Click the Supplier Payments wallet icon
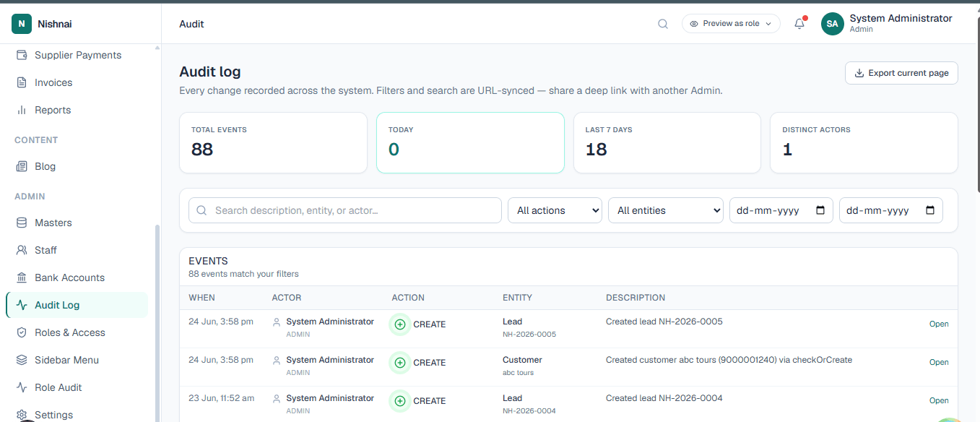 (22, 55)
